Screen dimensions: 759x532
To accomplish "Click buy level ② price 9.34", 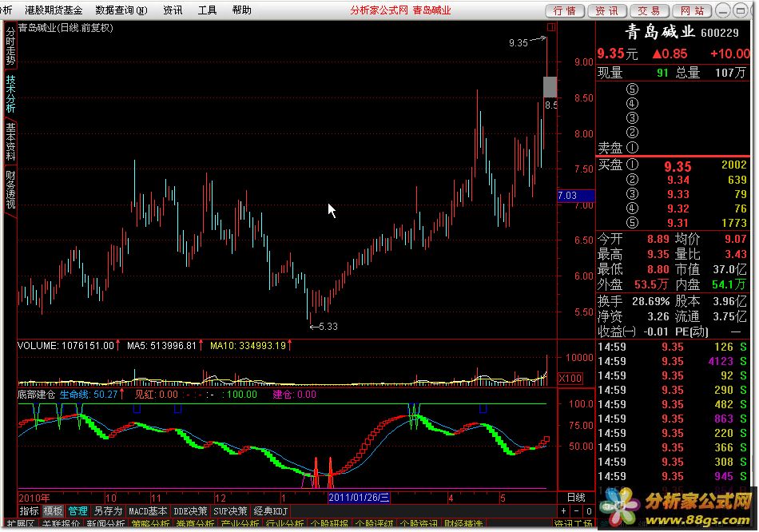I will click(678, 180).
